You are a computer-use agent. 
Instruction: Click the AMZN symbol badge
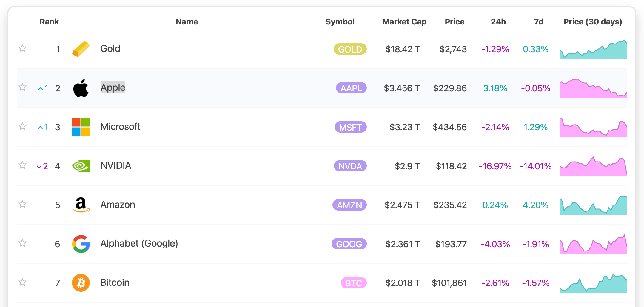tap(349, 205)
